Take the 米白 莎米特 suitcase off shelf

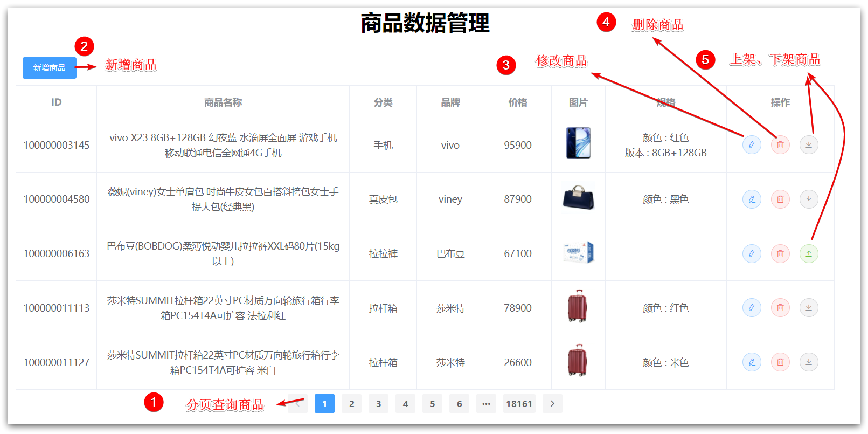point(809,362)
